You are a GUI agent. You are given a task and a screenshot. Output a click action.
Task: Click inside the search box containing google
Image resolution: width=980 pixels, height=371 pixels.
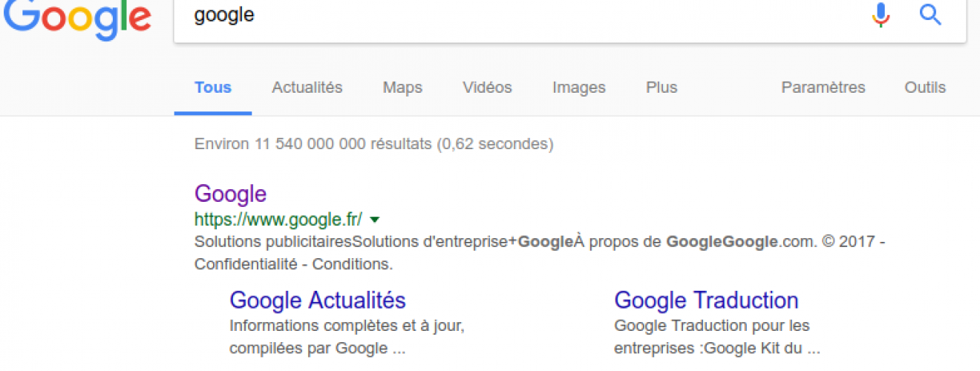pyautogui.click(x=520, y=16)
